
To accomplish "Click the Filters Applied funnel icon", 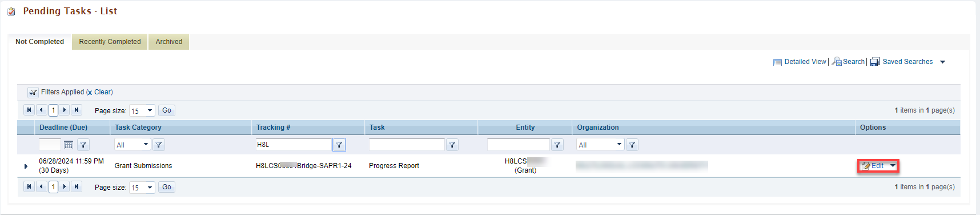I will [33, 92].
